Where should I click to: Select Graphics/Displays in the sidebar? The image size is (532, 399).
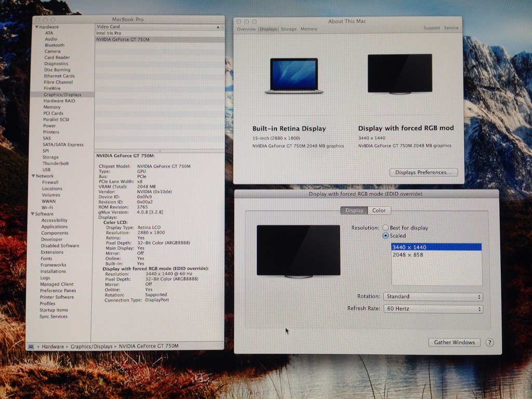(x=62, y=95)
